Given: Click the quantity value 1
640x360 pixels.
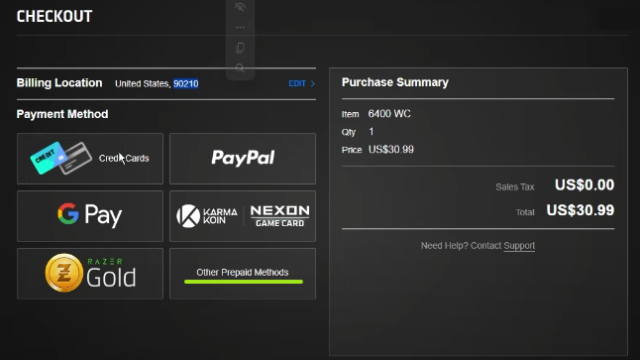Looking at the screenshot, I should [371, 131].
